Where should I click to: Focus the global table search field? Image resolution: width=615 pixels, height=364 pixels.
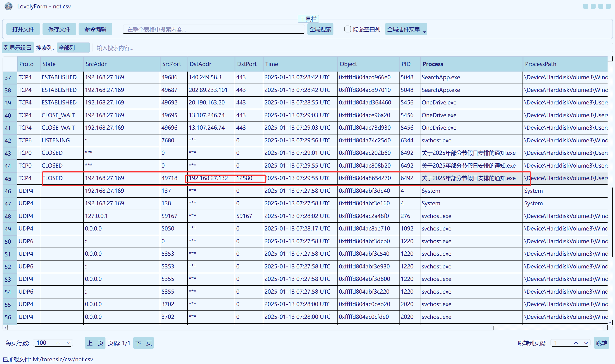[x=214, y=30]
